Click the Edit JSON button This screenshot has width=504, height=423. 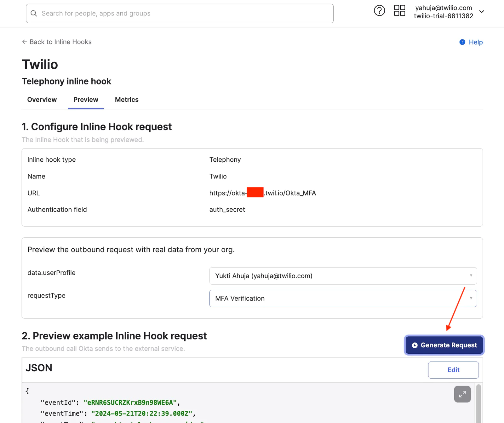(x=453, y=370)
